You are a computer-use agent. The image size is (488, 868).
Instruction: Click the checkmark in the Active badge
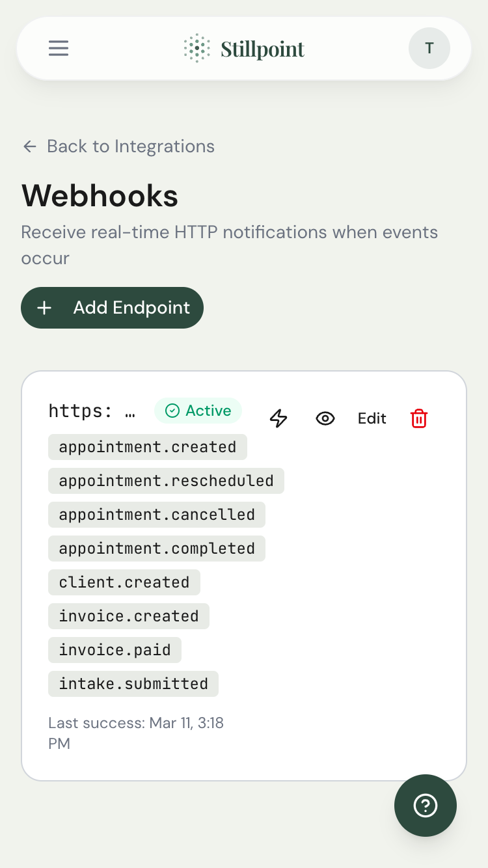pos(173,411)
